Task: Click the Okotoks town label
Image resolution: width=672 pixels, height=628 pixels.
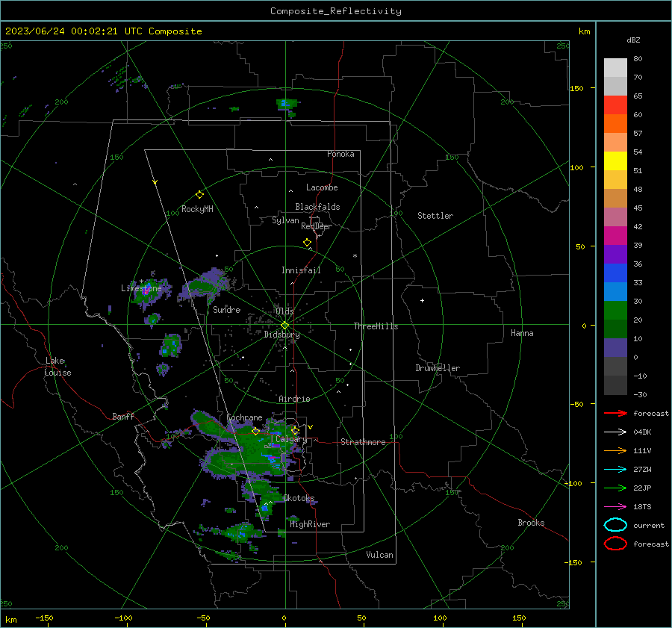Action: (x=299, y=498)
